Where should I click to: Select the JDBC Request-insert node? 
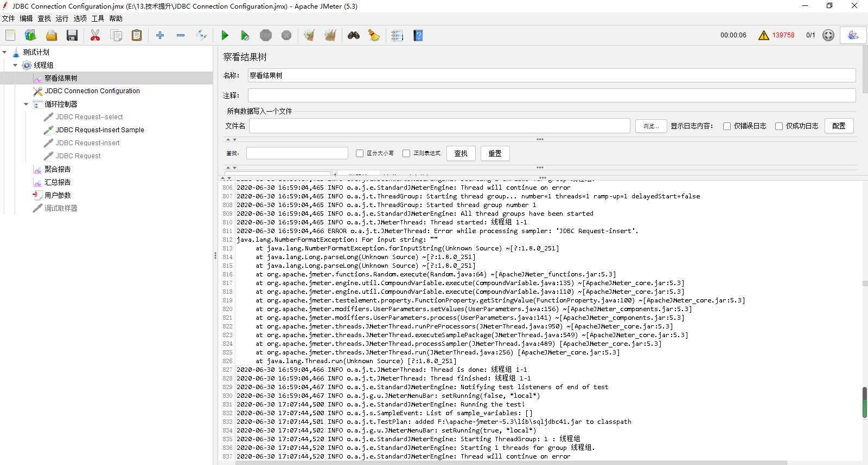point(87,143)
